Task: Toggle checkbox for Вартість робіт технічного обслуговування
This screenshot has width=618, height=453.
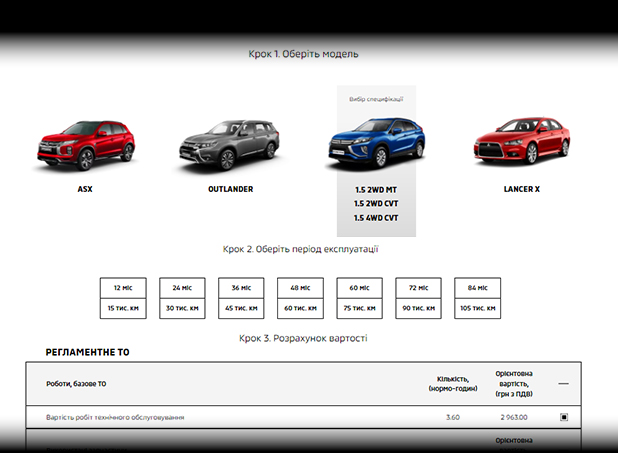Action: pyautogui.click(x=564, y=417)
